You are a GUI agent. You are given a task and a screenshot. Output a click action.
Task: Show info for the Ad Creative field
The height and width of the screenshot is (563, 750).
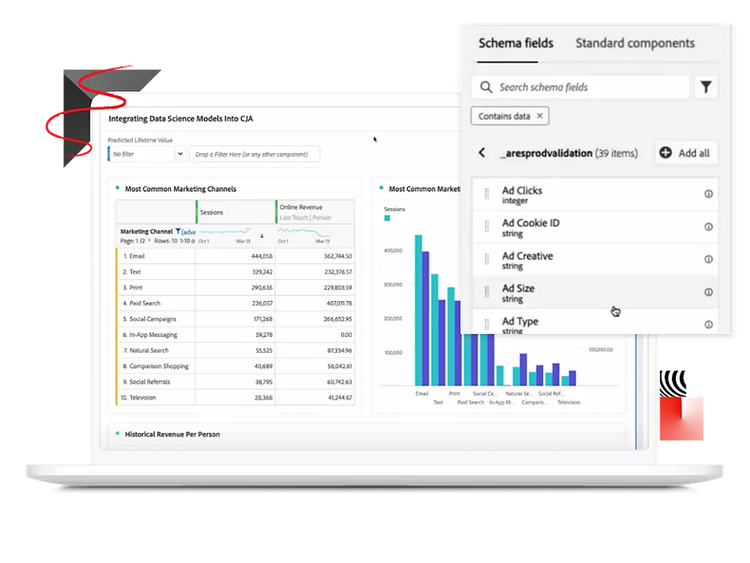pyautogui.click(x=708, y=260)
